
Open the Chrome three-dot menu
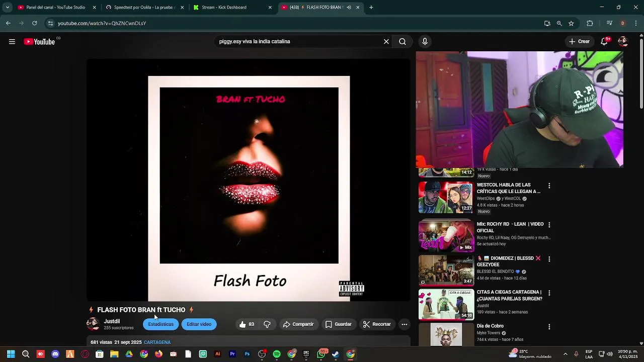point(636,23)
